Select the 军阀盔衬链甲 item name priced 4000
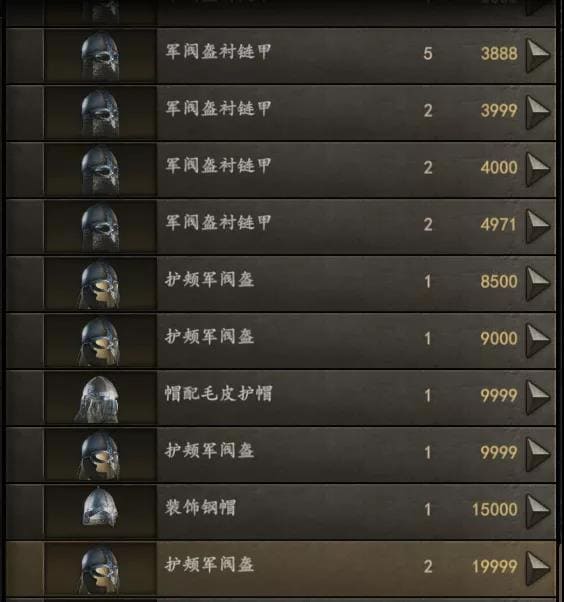Viewport: 564px width, 602px height. coord(218,166)
